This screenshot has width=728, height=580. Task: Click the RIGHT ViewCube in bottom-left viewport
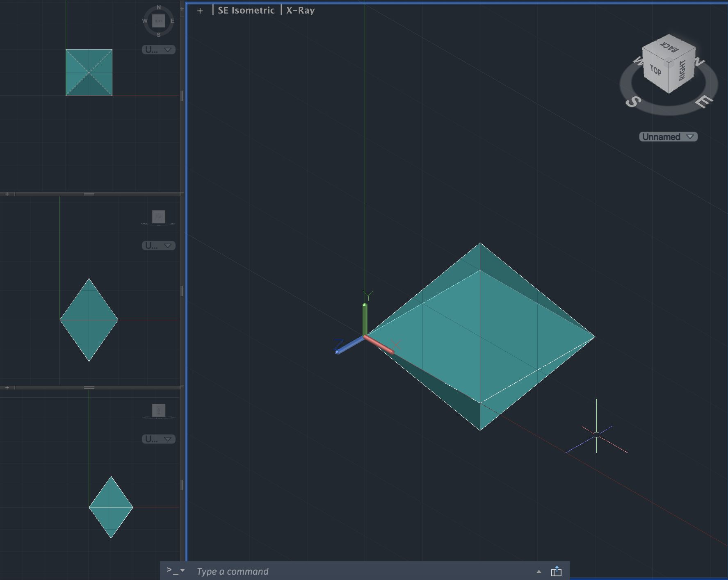point(158,410)
